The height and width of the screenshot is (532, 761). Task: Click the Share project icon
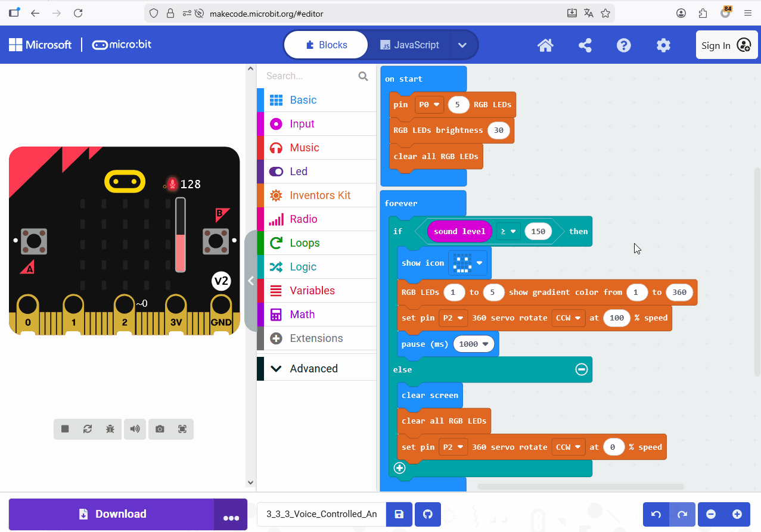(x=585, y=45)
